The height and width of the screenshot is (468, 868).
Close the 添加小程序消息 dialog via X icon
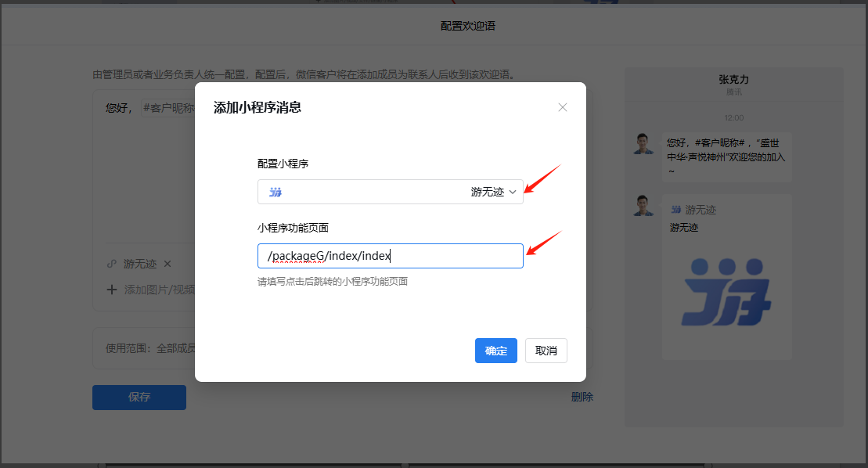[x=562, y=107]
